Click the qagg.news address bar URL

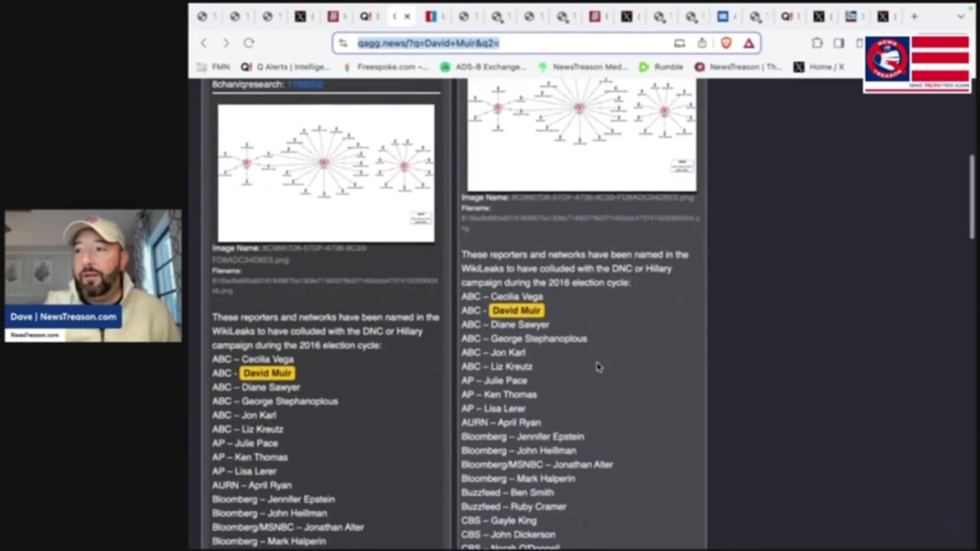click(428, 44)
